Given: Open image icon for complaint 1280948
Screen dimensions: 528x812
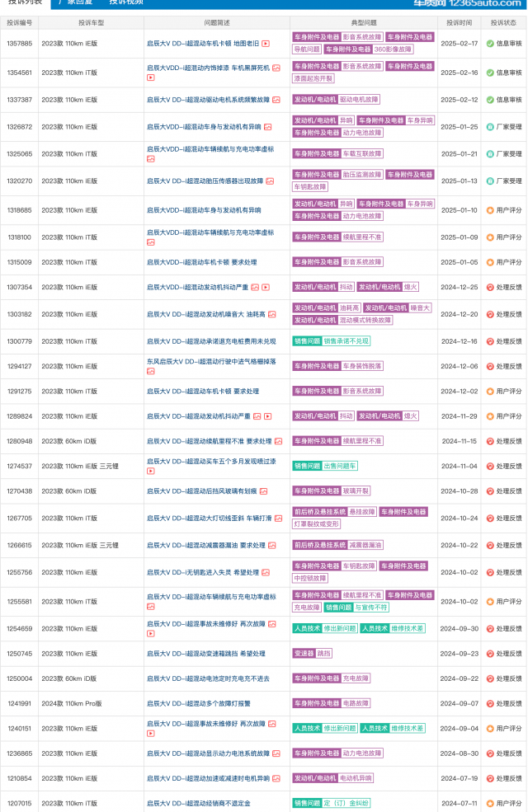Looking at the screenshot, I should tap(278, 441).
